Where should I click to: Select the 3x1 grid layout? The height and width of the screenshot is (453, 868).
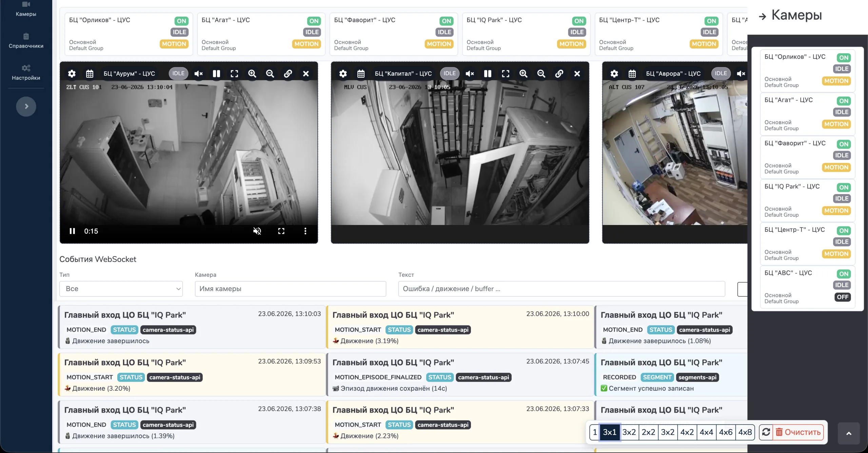click(x=610, y=432)
